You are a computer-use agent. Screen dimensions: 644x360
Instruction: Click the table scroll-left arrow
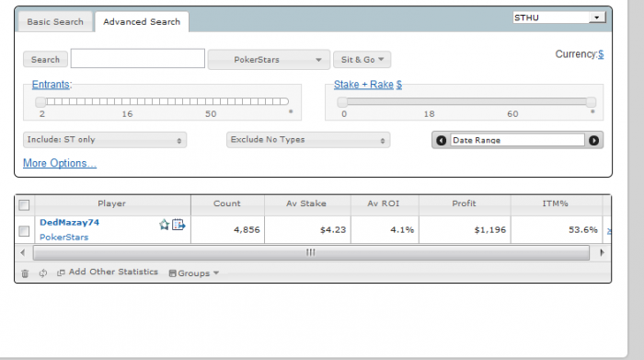(23, 252)
